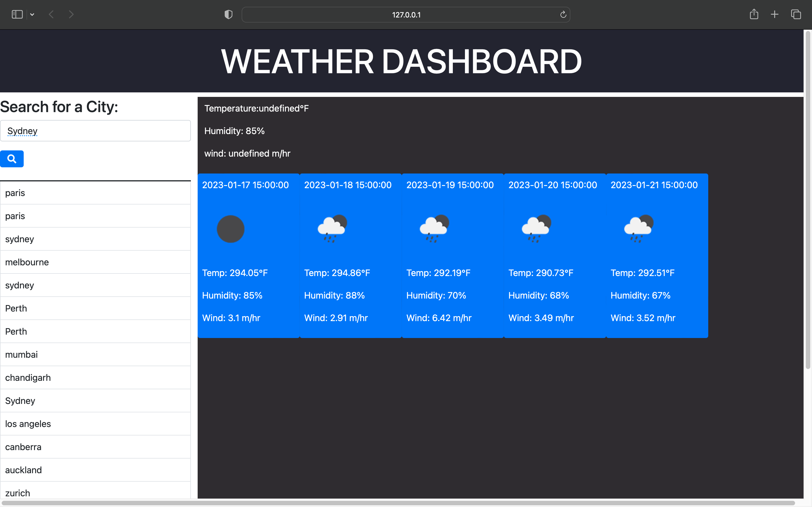812x507 pixels.
Task: Click the rain icon on the 2023-01-21 card
Action: pos(638,228)
